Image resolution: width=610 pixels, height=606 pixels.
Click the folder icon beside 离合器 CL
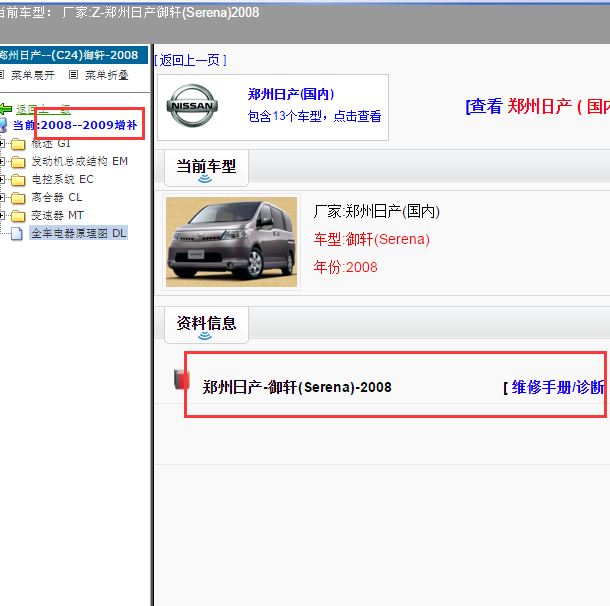click(18, 198)
